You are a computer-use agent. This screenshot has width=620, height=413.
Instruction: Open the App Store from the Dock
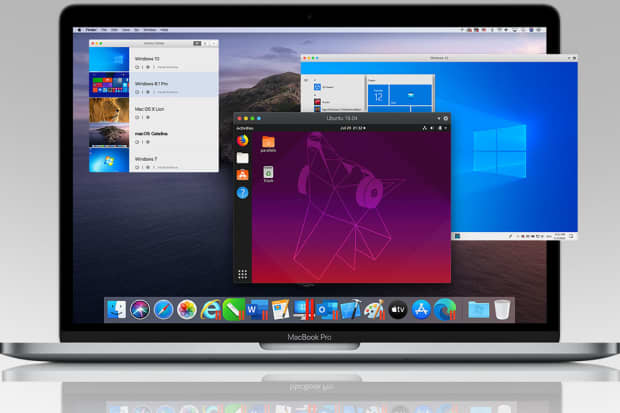421,310
